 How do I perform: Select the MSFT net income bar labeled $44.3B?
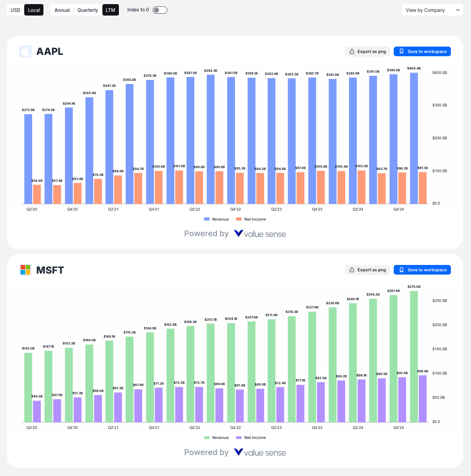[x=37, y=411]
